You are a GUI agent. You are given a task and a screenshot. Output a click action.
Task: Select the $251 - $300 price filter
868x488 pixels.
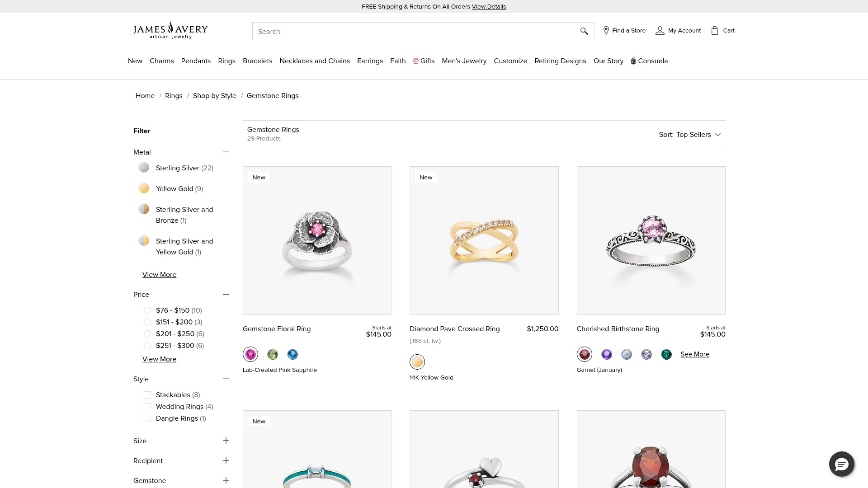pos(147,346)
